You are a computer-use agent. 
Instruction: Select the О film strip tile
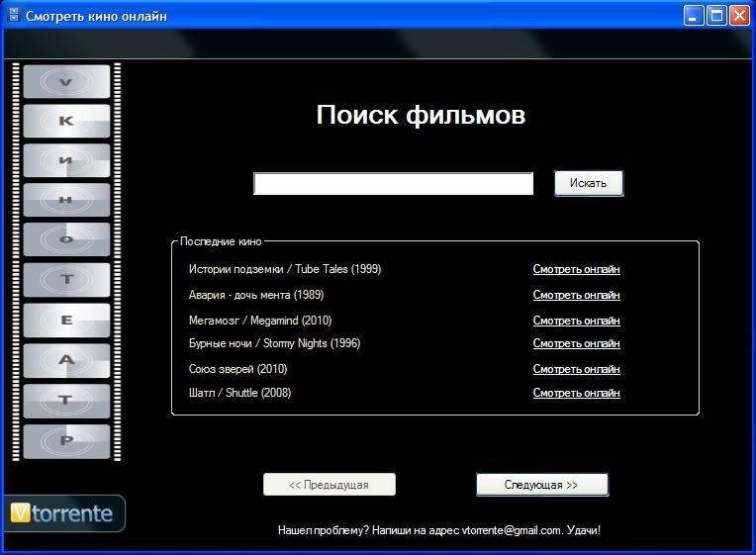(66, 239)
